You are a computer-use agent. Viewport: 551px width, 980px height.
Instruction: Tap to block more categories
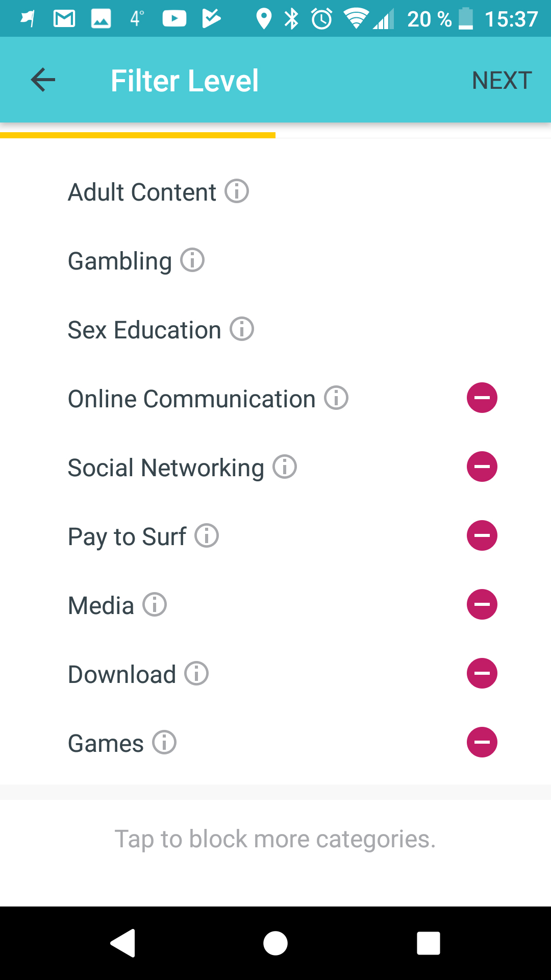click(275, 839)
